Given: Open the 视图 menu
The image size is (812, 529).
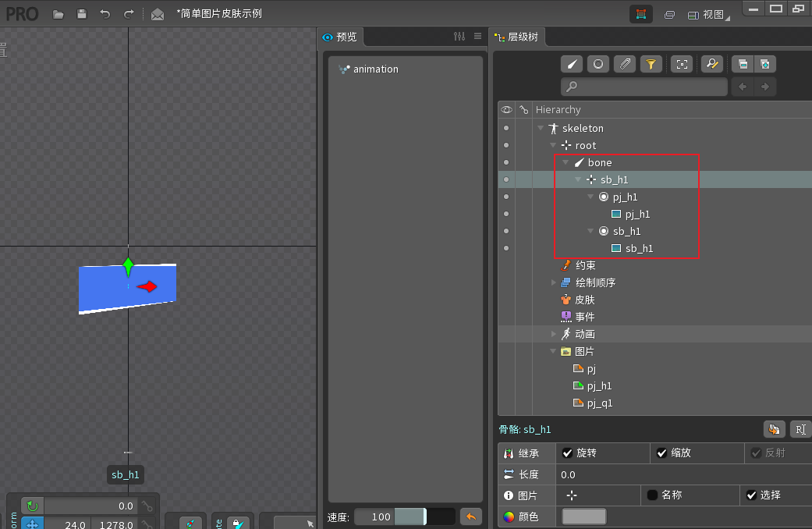Looking at the screenshot, I should point(708,15).
